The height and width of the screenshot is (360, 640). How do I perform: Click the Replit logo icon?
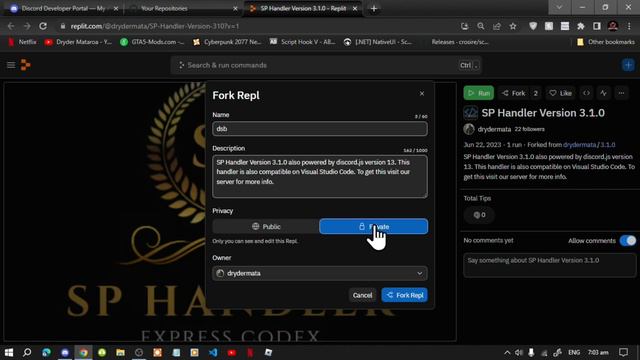[x=25, y=65]
